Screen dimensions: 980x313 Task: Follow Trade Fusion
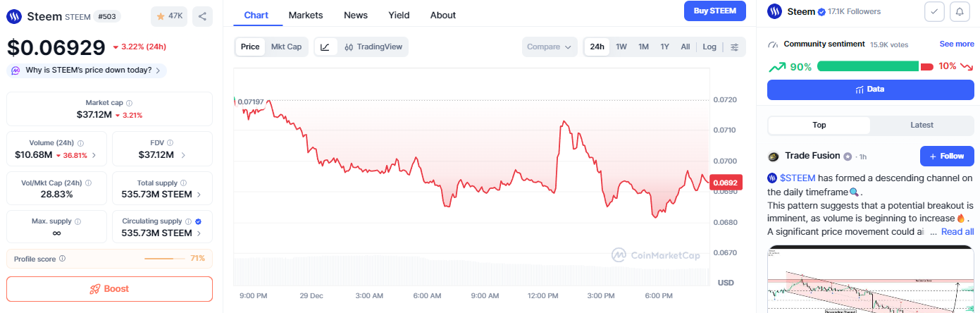click(947, 156)
